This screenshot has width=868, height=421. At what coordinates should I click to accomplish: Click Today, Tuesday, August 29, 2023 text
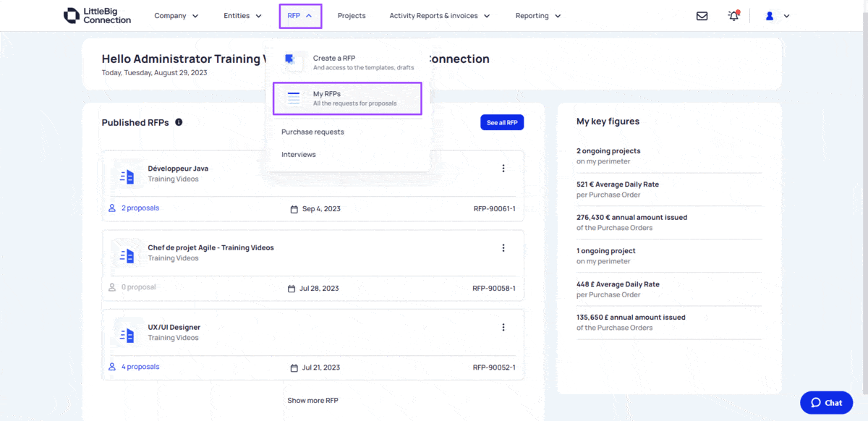pos(155,72)
